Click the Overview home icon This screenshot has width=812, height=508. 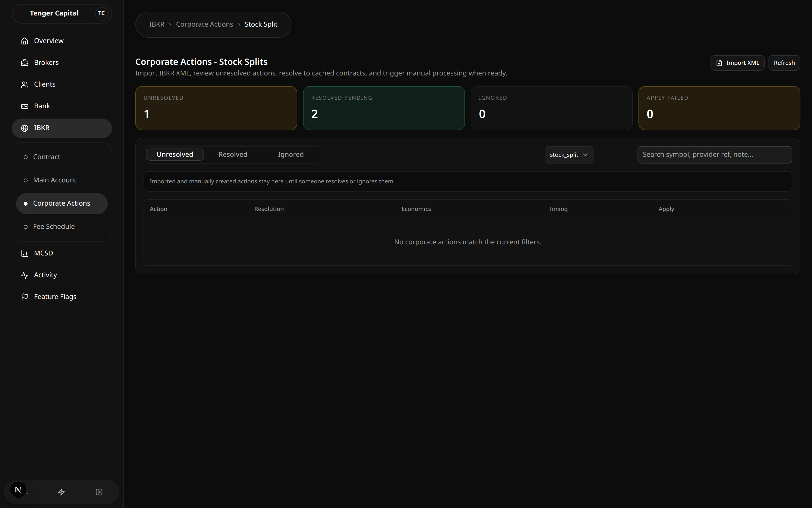[x=24, y=41]
